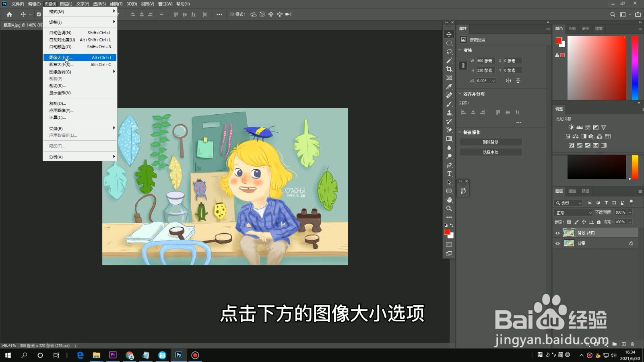Add a Levels adjustment
Image resolution: width=644 pixels, height=362 pixels.
pos(580,128)
